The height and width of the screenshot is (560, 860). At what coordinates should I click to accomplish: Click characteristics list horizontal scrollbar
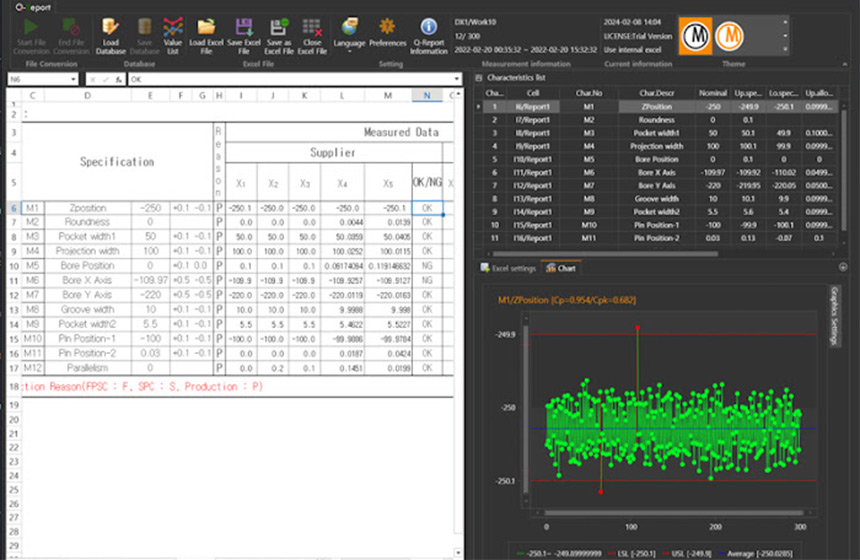[606, 254]
